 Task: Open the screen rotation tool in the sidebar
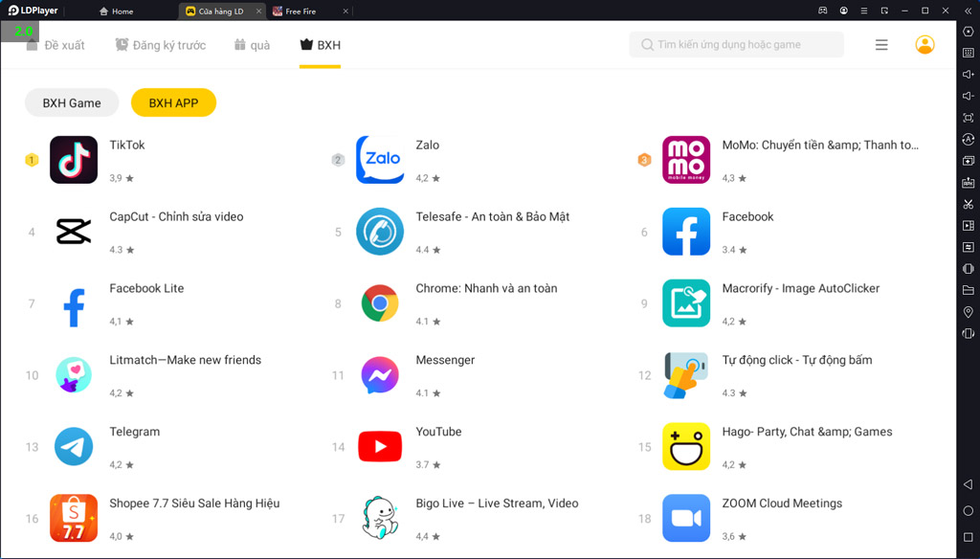pyautogui.click(x=967, y=140)
